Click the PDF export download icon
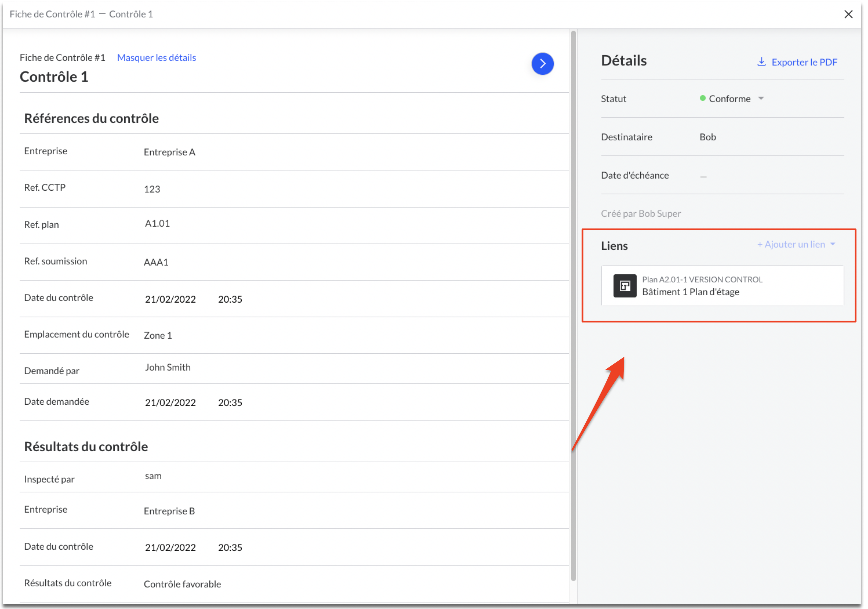The image size is (868, 609). tap(761, 62)
